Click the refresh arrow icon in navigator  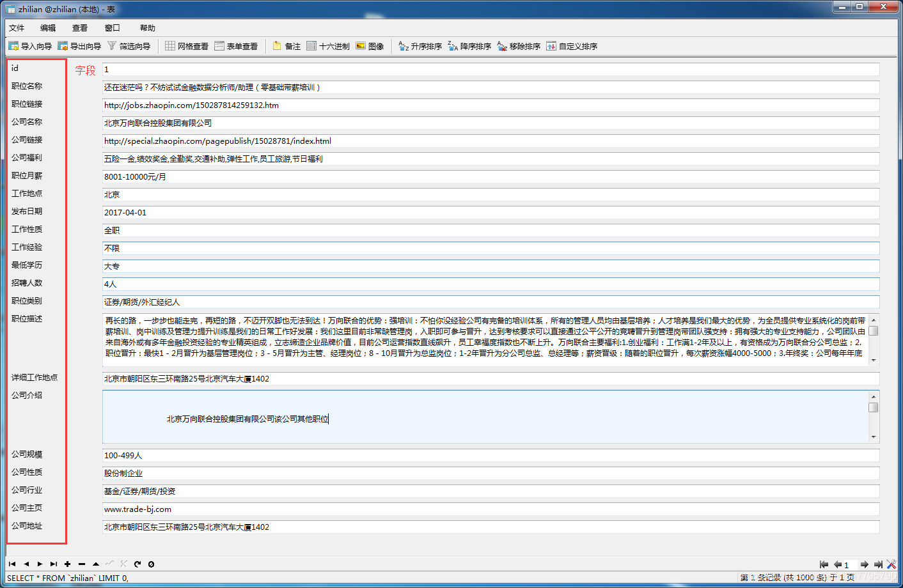pyautogui.click(x=137, y=564)
